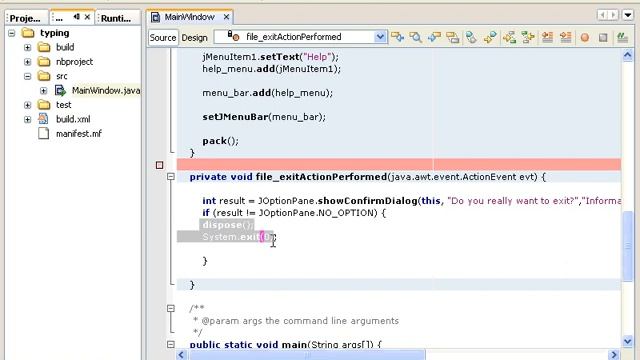Click the src folder icon
640x360 pixels.
point(44,76)
